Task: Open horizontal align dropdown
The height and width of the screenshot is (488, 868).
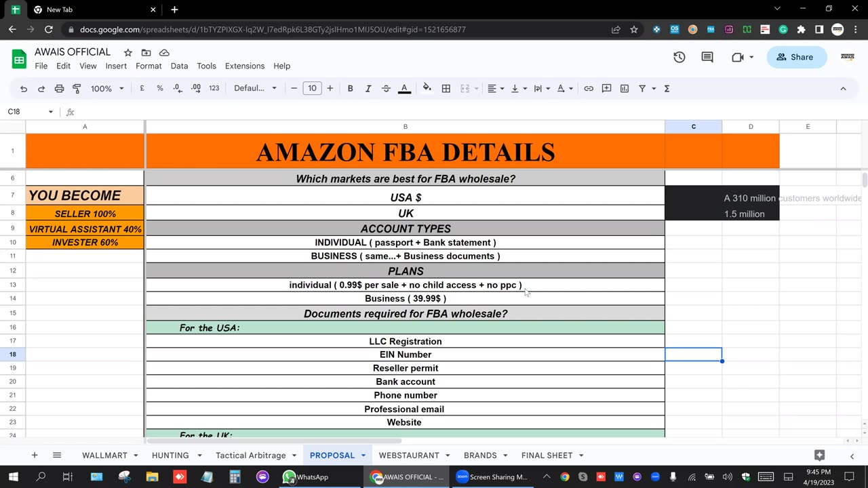Action: point(496,88)
